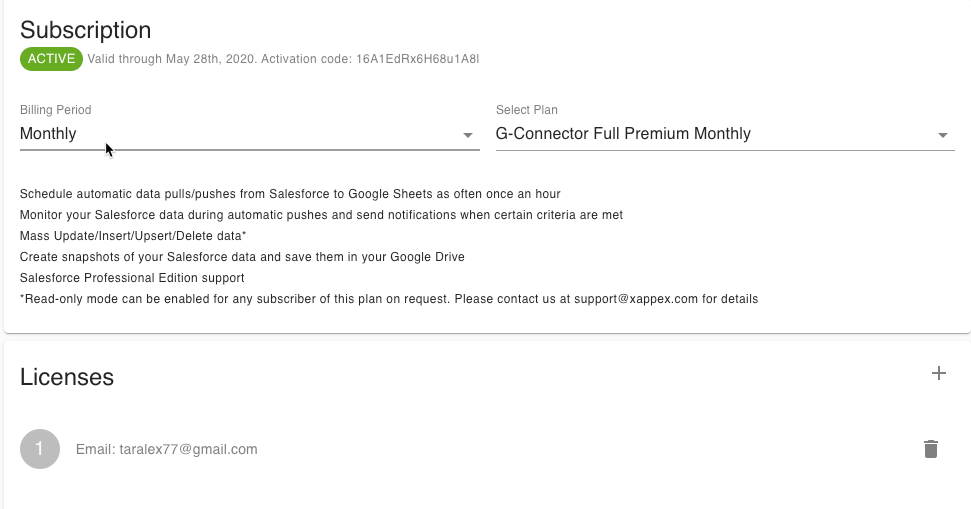Click the plus icon to add a license

coord(938,373)
